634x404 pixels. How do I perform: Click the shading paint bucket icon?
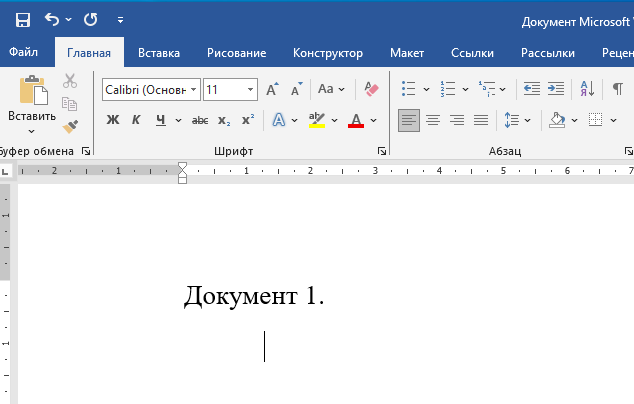557,120
